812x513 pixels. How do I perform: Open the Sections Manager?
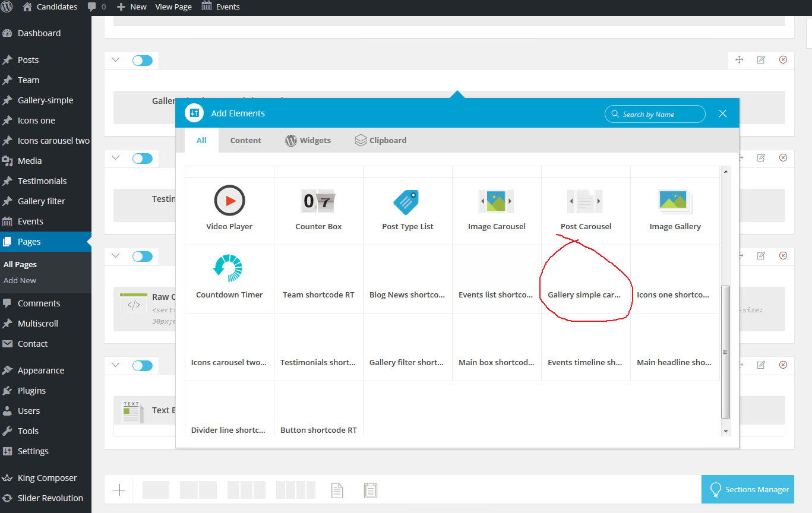click(748, 490)
